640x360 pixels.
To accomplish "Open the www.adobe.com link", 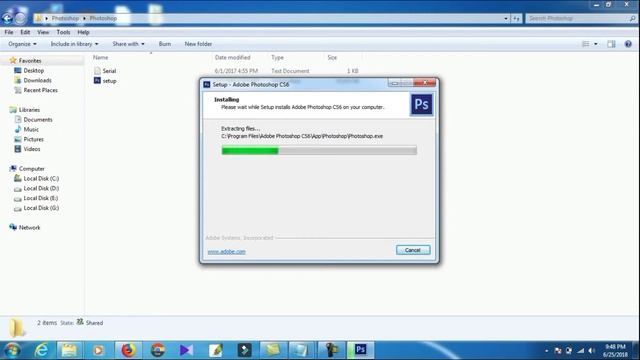I will [x=227, y=252].
